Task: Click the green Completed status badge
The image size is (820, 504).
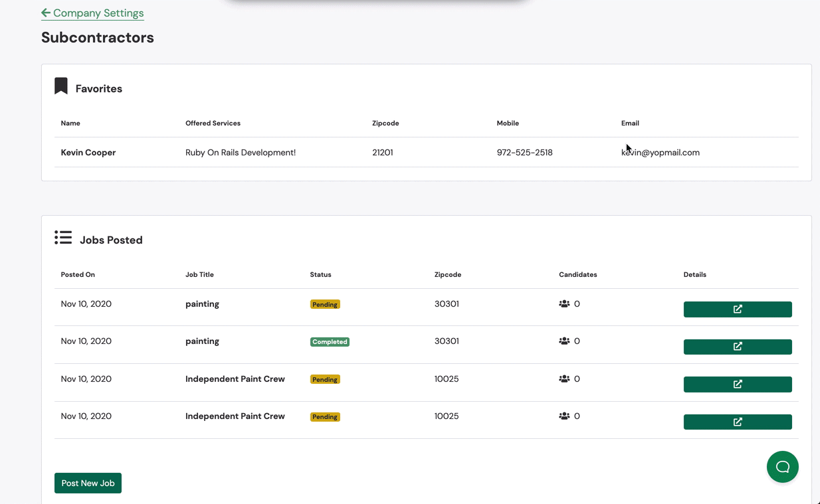Action: 330,342
